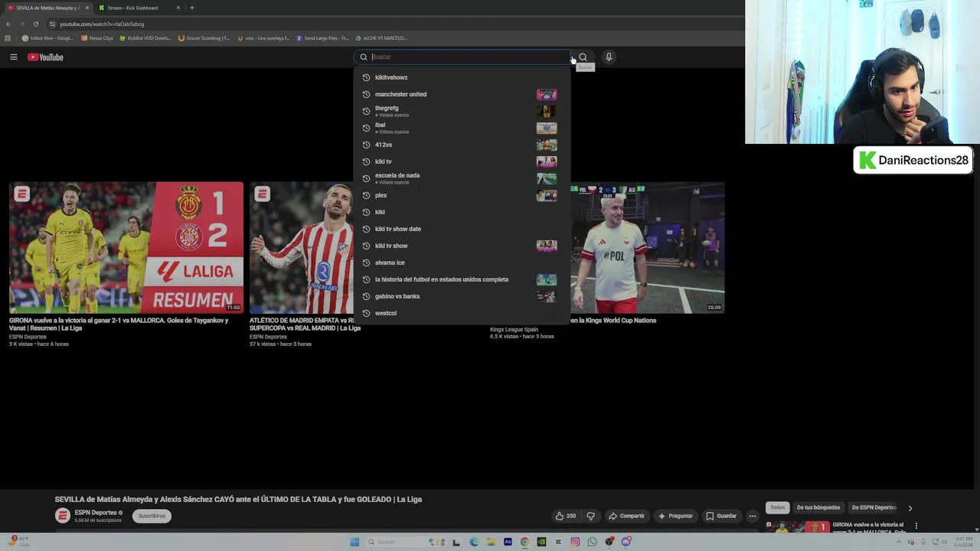Open After Effects from the taskbar
Screen dimensions: 980x551
(x=508, y=542)
